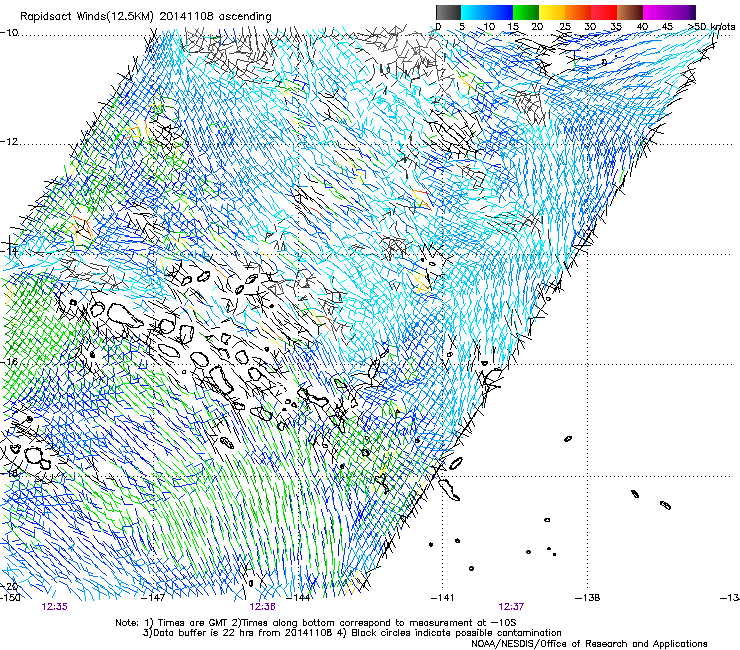740x650 pixels.
Task: Click the 40 knots legend tick label
Action: pos(642,27)
